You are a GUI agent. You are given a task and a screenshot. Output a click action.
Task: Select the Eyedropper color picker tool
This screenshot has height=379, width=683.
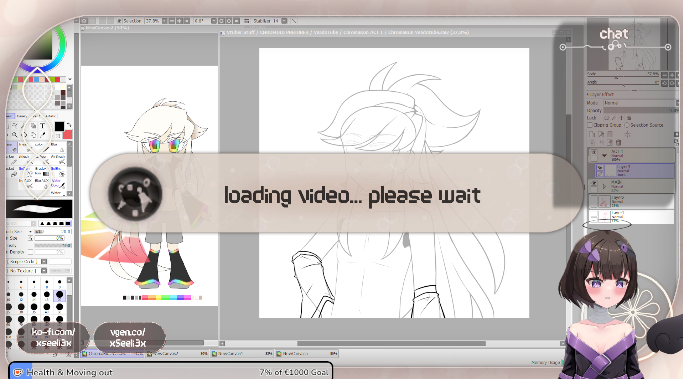click(42, 135)
